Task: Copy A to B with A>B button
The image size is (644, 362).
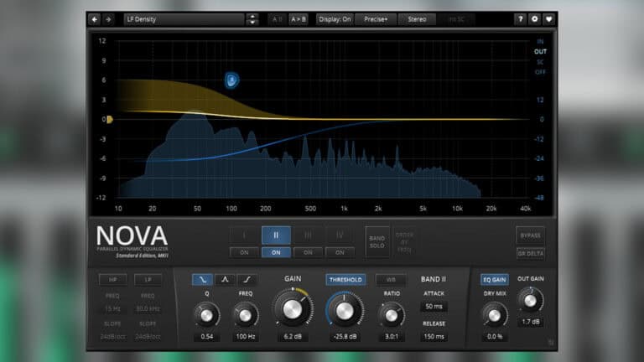Action: click(x=299, y=19)
